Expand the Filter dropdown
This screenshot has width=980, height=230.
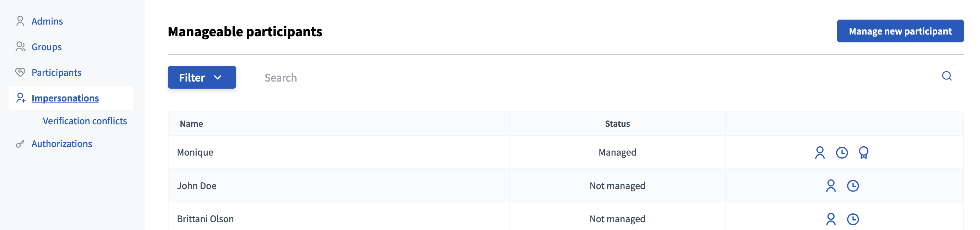(202, 77)
